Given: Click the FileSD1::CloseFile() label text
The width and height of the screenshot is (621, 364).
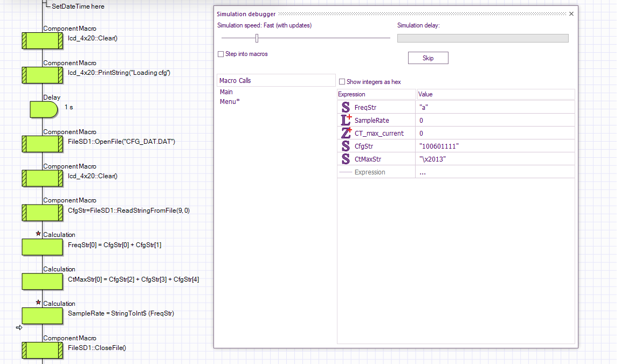Looking at the screenshot, I should point(96,348).
